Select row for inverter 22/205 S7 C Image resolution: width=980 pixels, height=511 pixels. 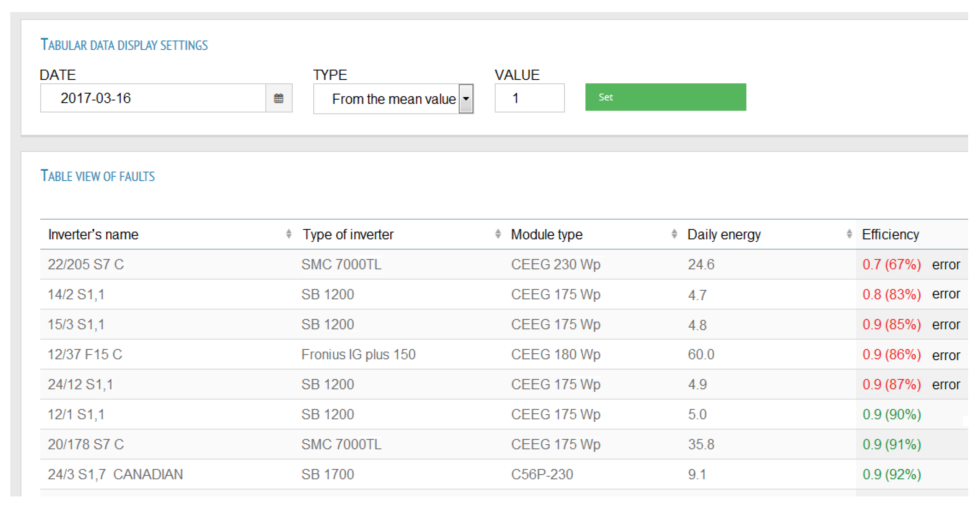(x=86, y=264)
